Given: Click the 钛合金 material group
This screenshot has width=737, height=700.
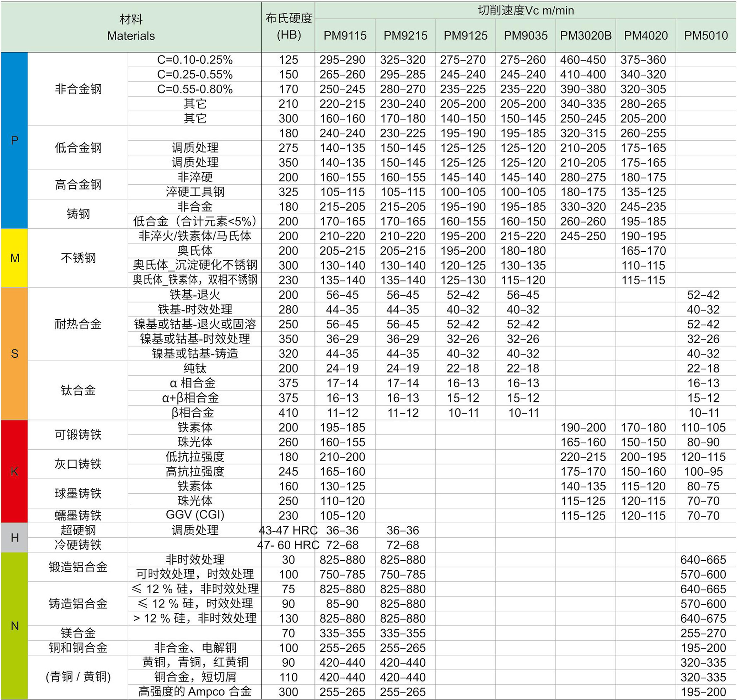Looking at the screenshot, I should click(78, 390).
